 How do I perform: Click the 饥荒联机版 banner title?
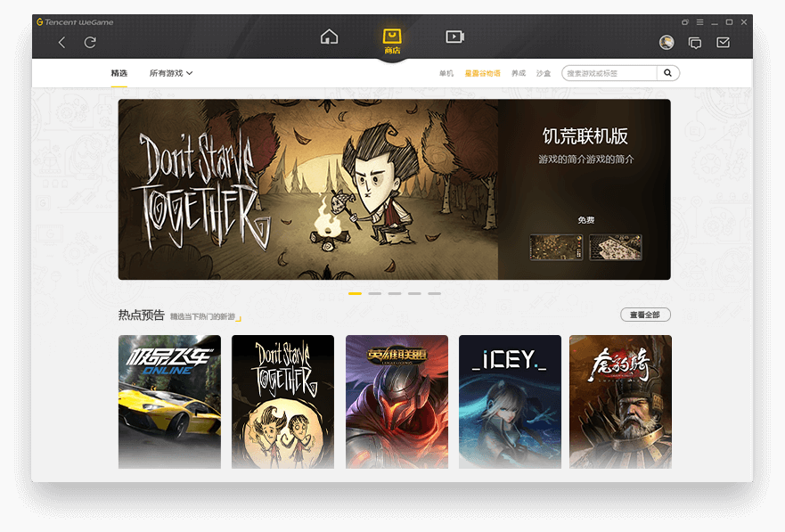point(585,135)
